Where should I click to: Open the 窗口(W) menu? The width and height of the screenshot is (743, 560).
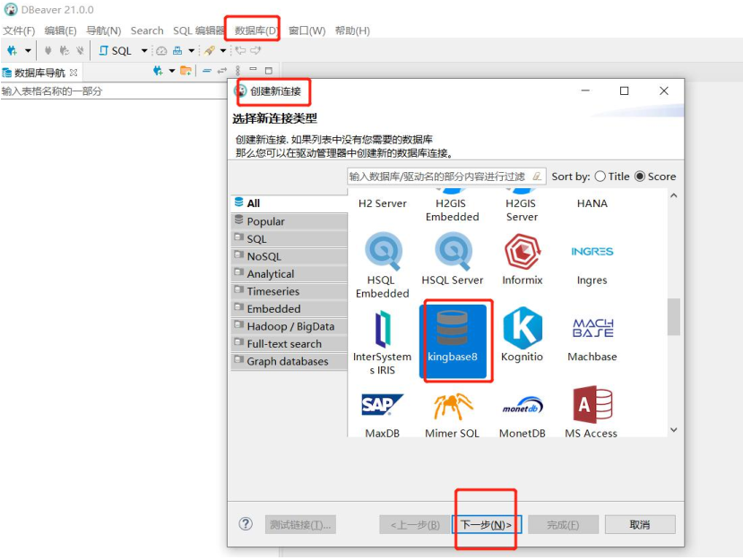pyautogui.click(x=307, y=30)
